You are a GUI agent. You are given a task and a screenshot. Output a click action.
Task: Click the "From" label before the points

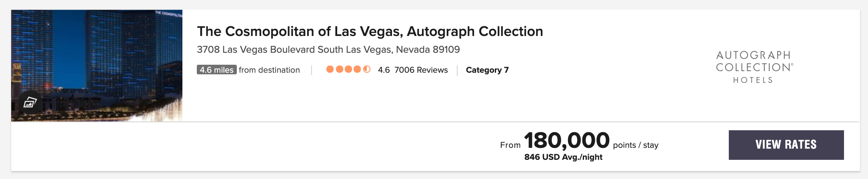coord(510,145)
